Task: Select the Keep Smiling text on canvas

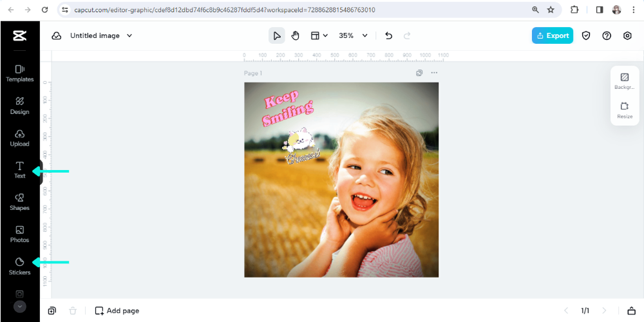Action: pos(287,109)
